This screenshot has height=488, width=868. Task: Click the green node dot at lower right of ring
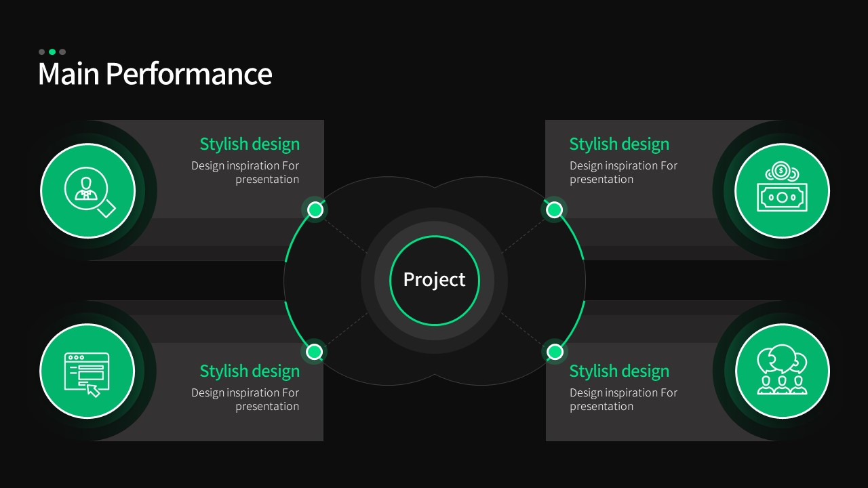(555, 352)
